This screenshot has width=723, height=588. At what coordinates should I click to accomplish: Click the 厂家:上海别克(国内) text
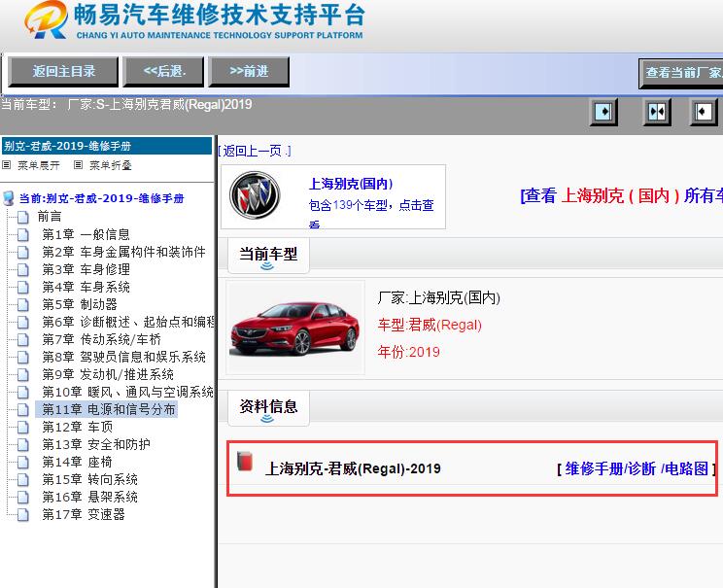(x=439, y=298)
